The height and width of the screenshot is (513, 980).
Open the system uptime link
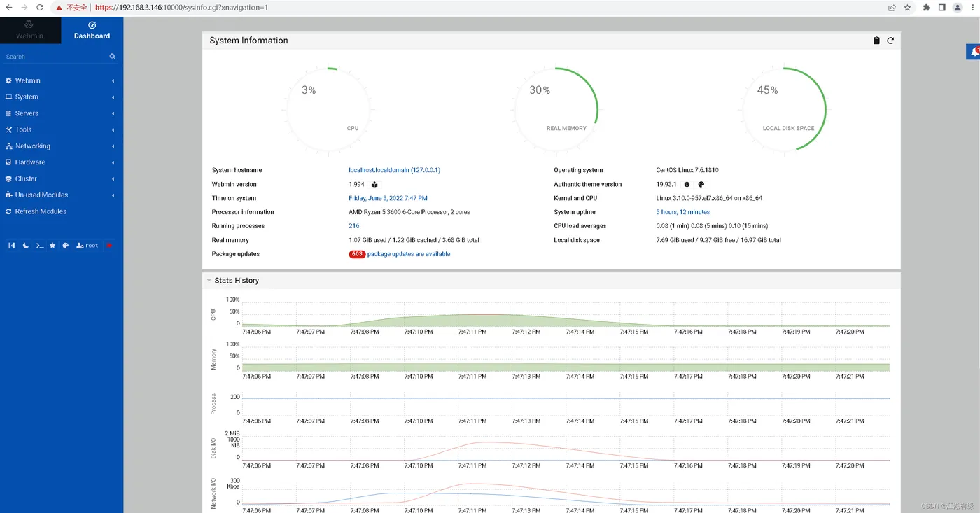pyautogui.click(x=682, y=212)
